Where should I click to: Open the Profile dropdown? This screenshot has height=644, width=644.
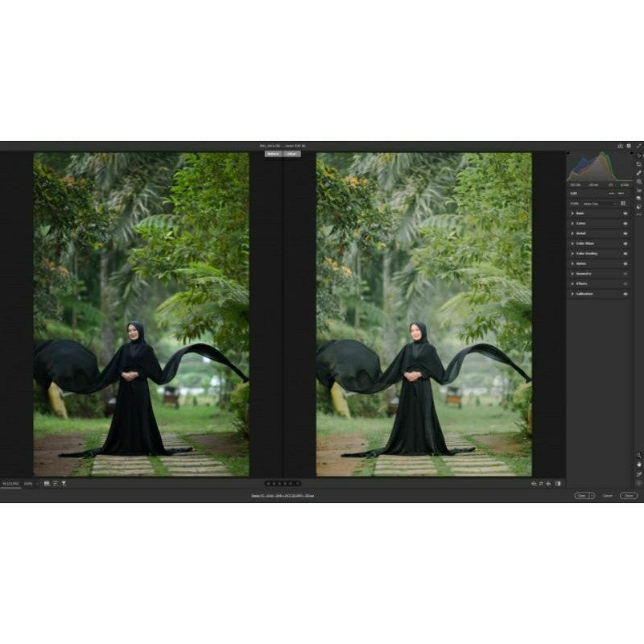[x=599, y=204]
